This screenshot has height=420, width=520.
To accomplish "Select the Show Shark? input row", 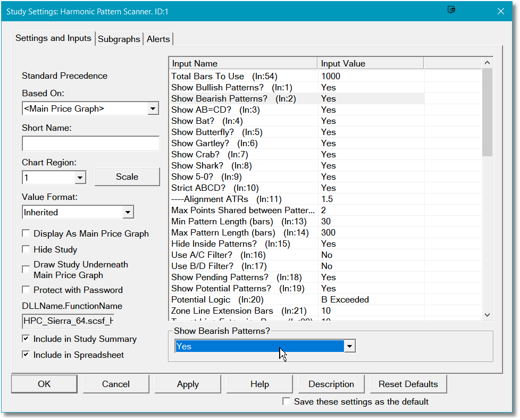I will click(x=297, y=166).
